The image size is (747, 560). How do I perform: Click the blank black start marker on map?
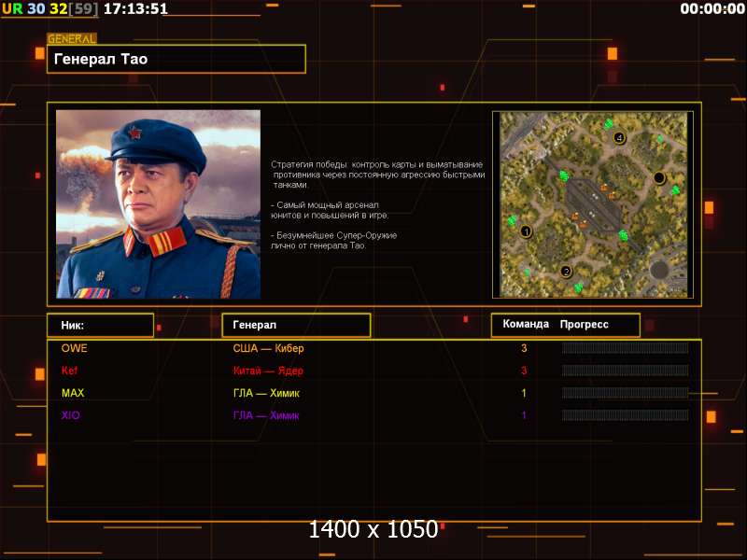(659, 177)
